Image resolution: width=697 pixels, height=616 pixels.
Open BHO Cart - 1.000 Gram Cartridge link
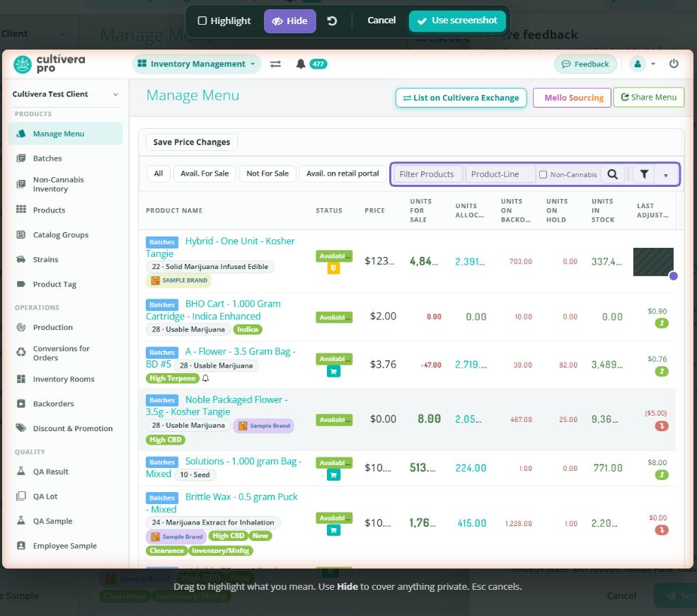(x=233, y=304)
